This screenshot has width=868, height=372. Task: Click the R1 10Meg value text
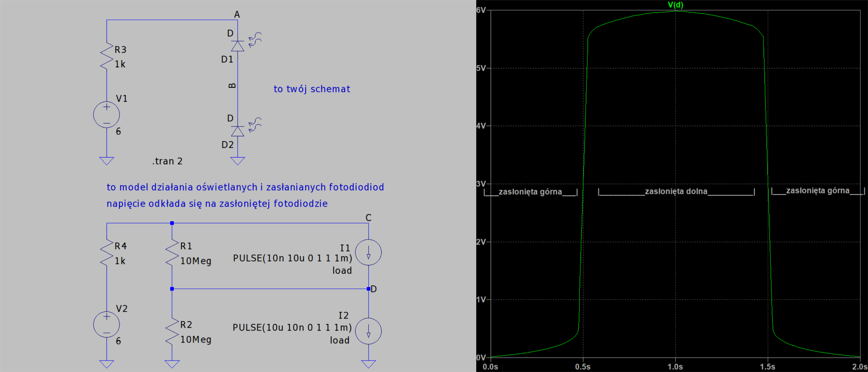click(196, 261)
